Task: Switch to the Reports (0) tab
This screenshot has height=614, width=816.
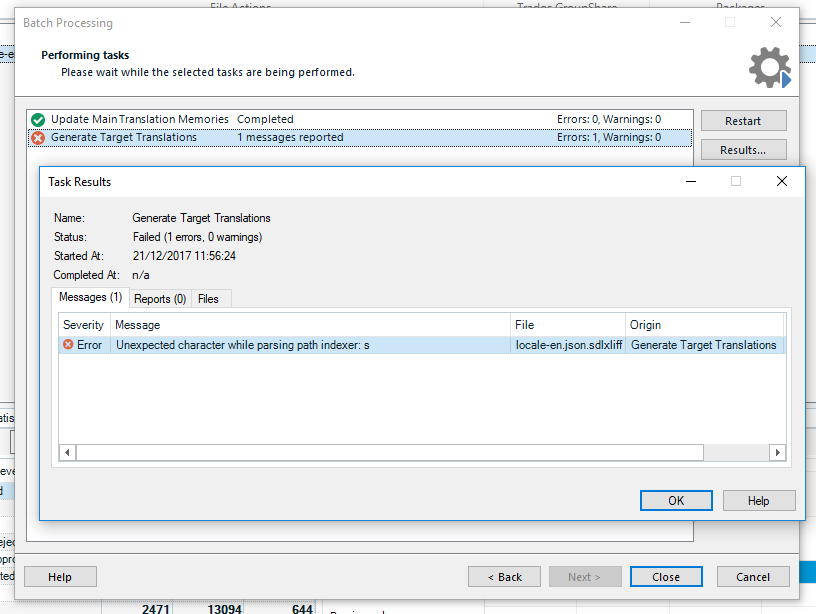Action: [160, 298]
